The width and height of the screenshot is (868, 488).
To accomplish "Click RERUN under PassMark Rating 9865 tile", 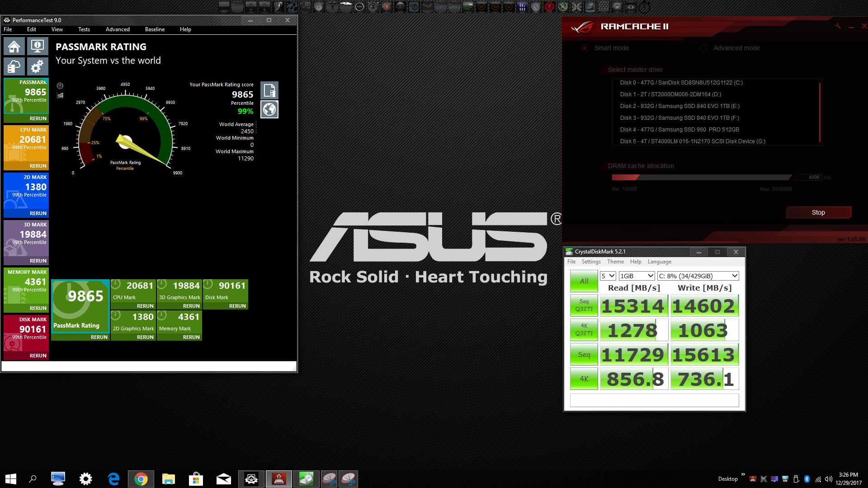I will click(99, 337).
